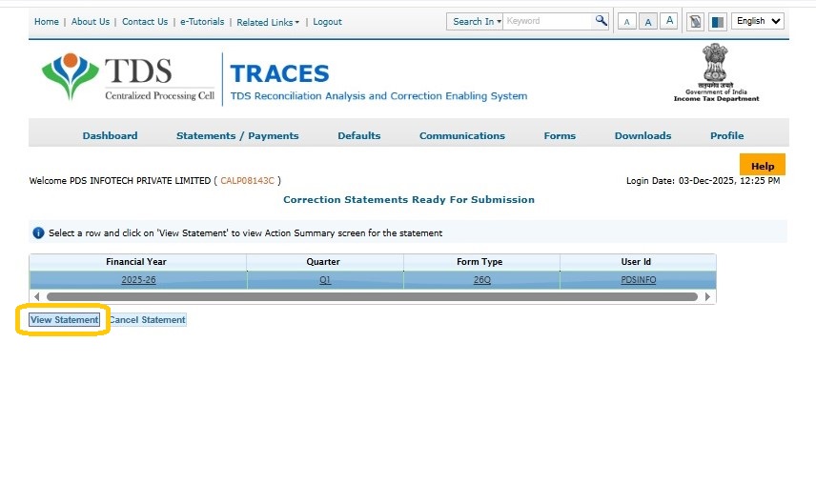Open the Defaults menu
Screen dimensions: 816x504
tap(358, 135)
